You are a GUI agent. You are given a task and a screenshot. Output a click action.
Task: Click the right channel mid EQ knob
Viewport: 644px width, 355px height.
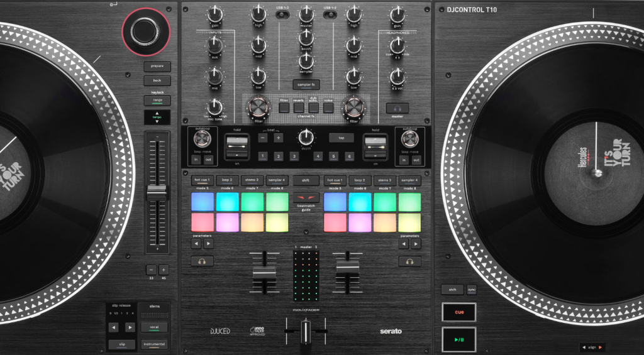point(353,46)
